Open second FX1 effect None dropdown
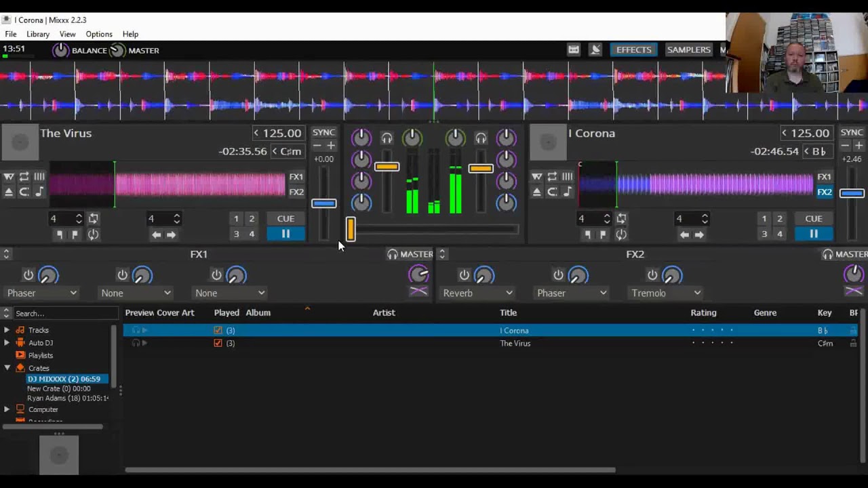The width and height of the screenshot is (868, 488). [x=136, y=293]
